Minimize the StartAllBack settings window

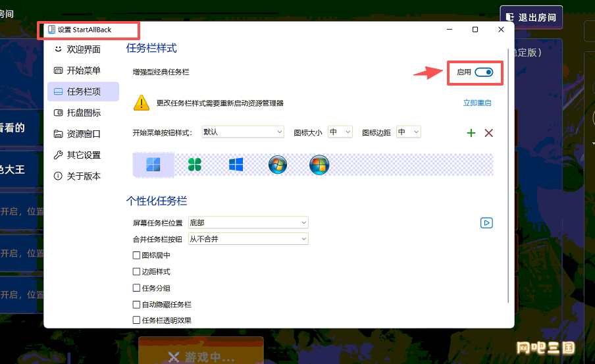pos(450,30)
